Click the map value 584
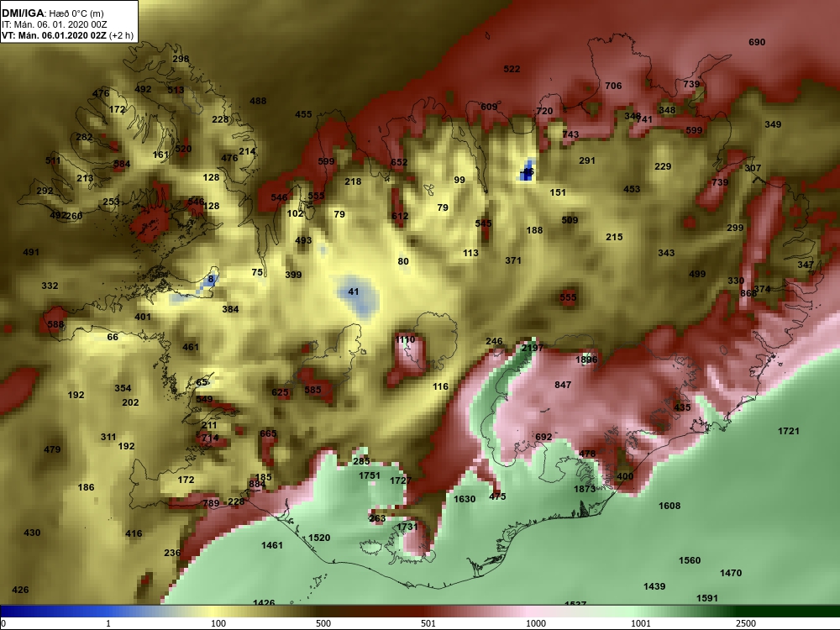Screen dimensions: 840x630 point(122,165)
